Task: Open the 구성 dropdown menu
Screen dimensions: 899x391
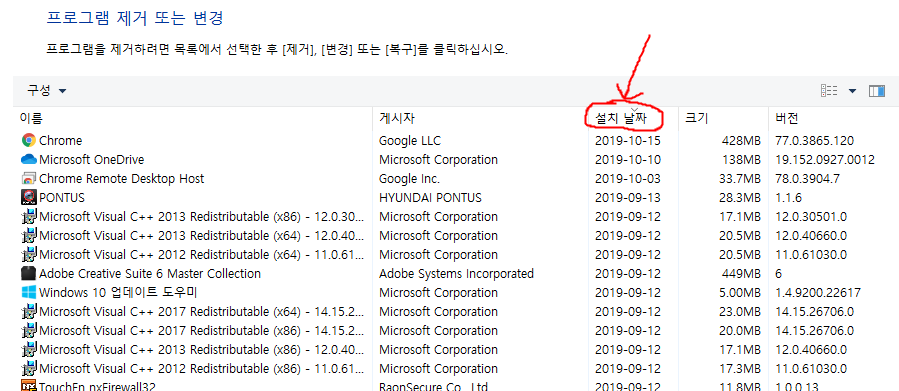Action: pyautogui.click(x=46, y=91)
